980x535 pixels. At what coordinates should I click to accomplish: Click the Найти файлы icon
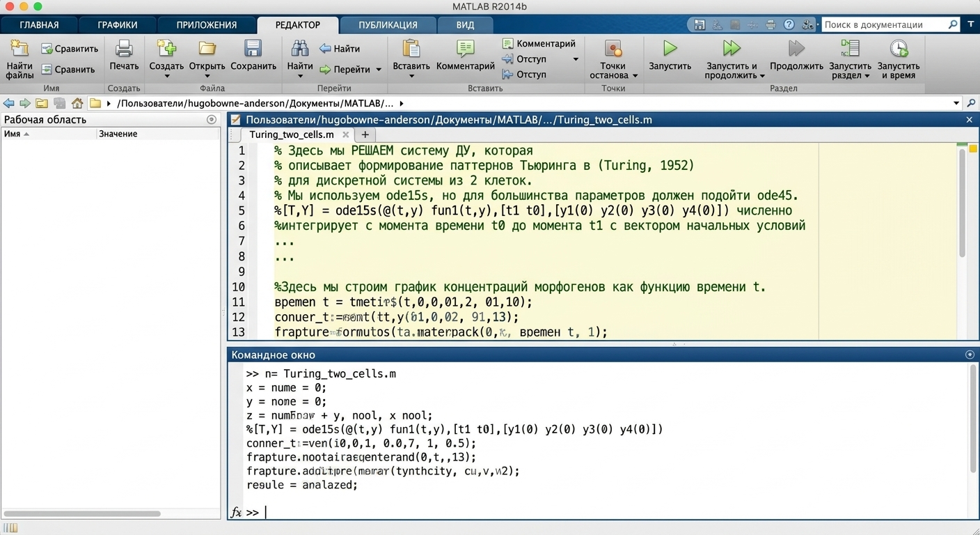[19, 49]
